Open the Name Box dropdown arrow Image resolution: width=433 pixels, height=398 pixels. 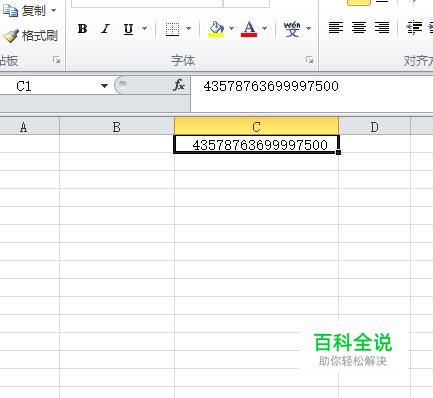point(104,86)
